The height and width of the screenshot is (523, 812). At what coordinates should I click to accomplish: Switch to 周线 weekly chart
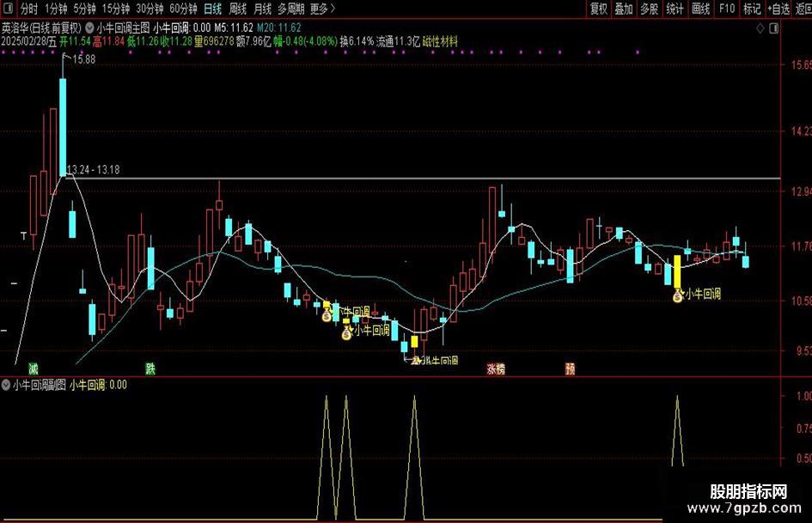coord(238,9)
